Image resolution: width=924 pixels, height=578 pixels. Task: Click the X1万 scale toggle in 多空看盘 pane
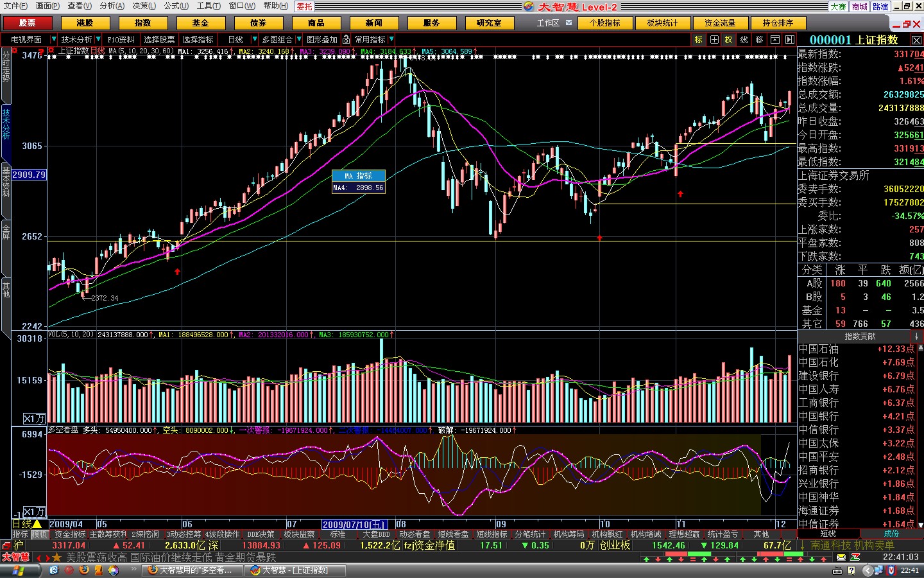click(x=34, y=512)
